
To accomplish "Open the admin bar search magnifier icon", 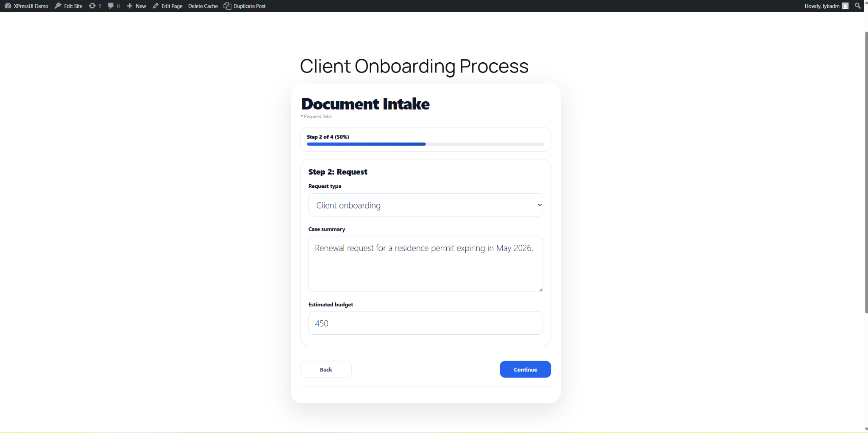I will tap(858, 6).
